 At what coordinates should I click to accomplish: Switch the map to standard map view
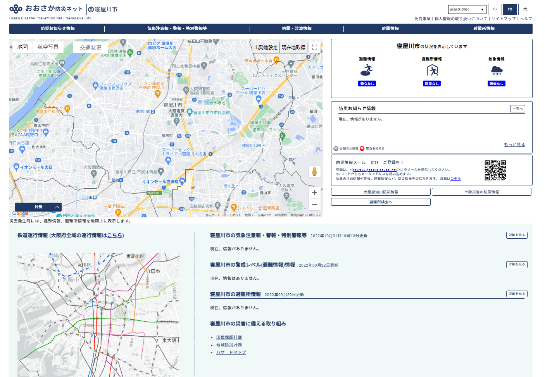[x=22, y=47]
